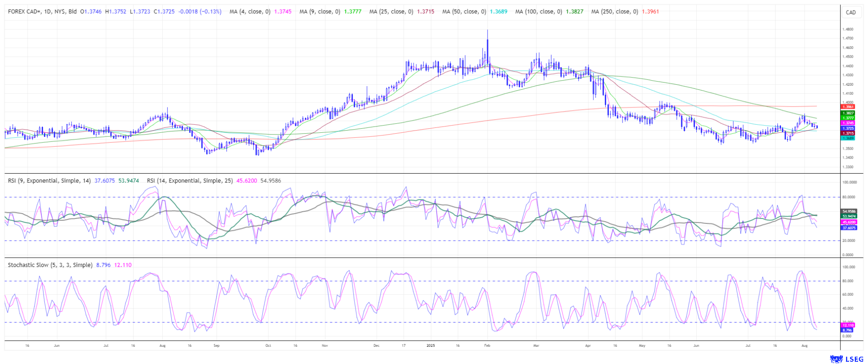This screenshot has height=364, width=868.
Task: Click the CAD currency button
Action: coord(851,12)
